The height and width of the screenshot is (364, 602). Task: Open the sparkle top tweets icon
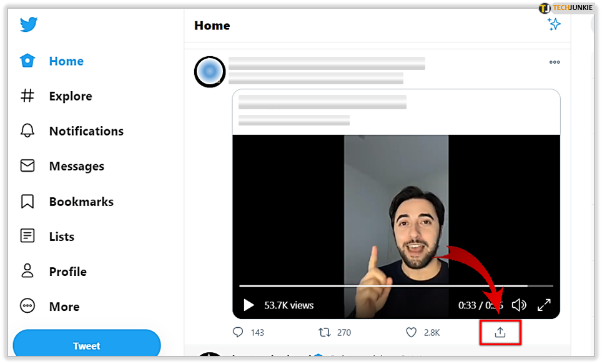click(x=554, y=24)
